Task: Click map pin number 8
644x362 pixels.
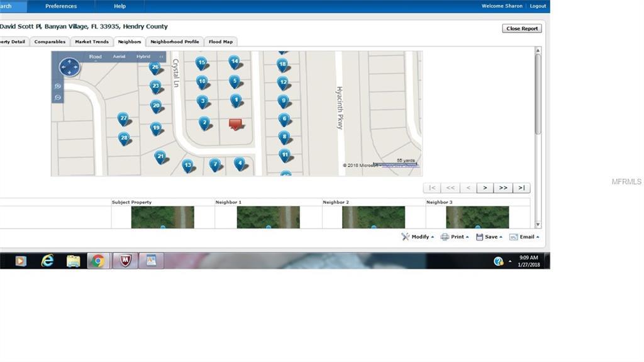Action: click(x=284, y=137)
